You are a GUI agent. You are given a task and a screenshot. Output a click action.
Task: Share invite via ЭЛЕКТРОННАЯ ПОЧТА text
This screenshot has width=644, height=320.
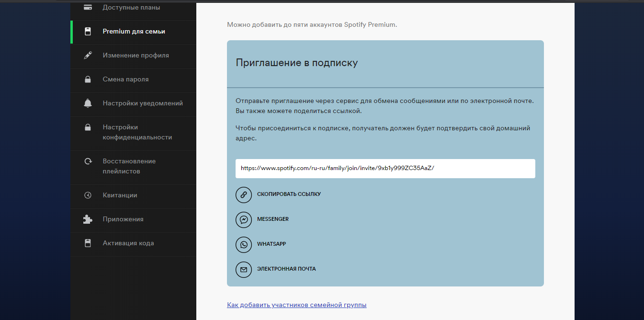point(286,269)
